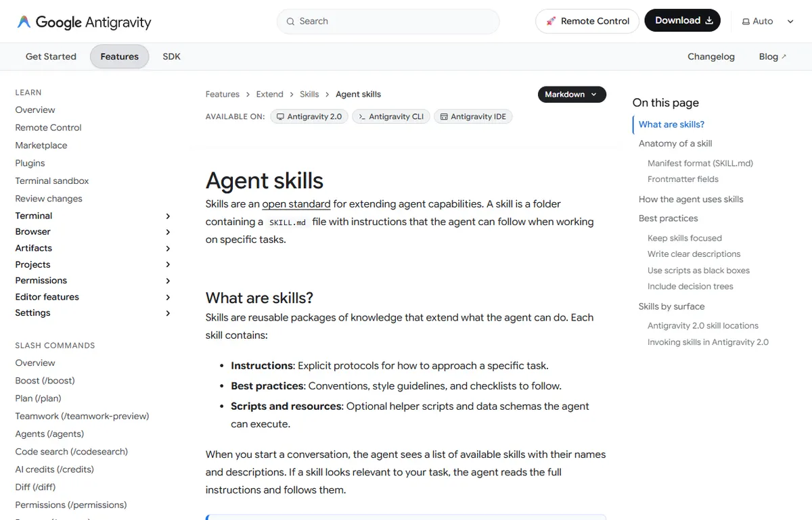
Task: Switch to the Get Started tab
Action: [51, 57]
